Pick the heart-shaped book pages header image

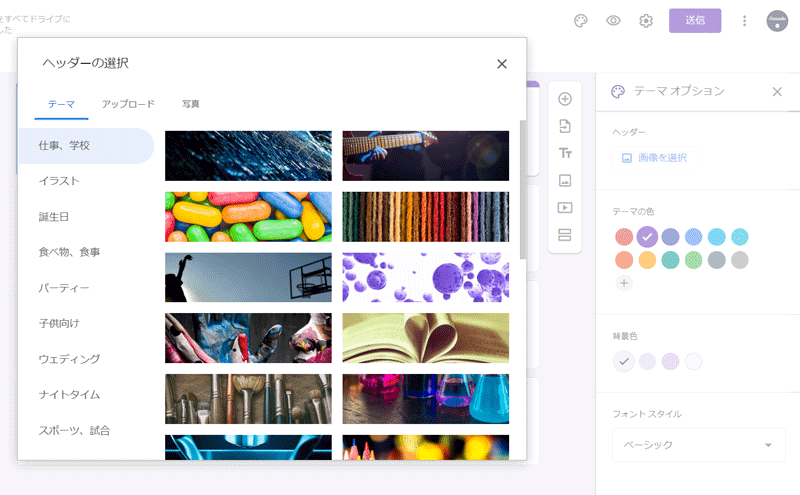[426, 338]
